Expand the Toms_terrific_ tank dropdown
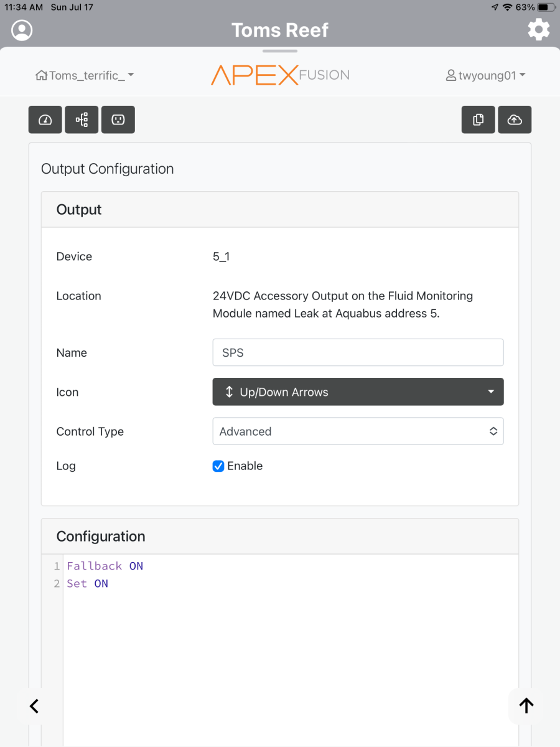 point(85,75)
